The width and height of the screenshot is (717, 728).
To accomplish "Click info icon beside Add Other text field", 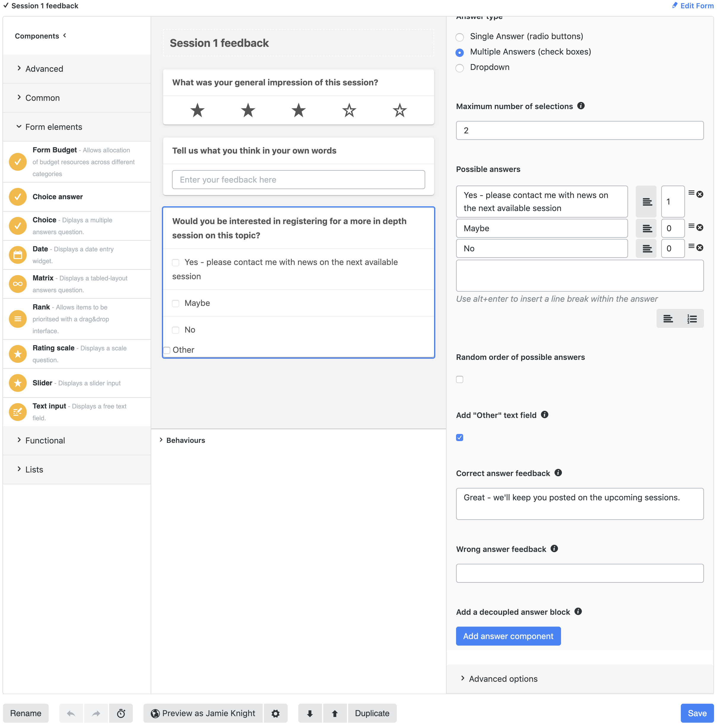I will [x=544, y=414].
